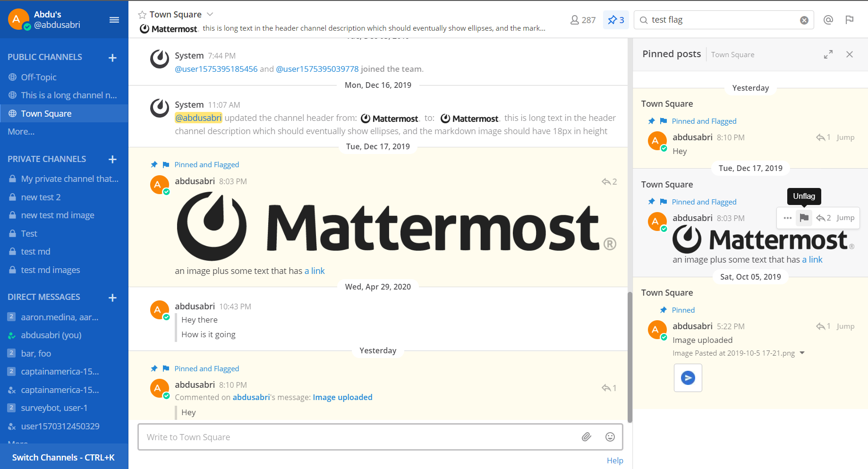The height and width of the screenshot is (469, 868).
Task: Reply to the pinned Image uploaded post
Action: click(x=823, y=326)
